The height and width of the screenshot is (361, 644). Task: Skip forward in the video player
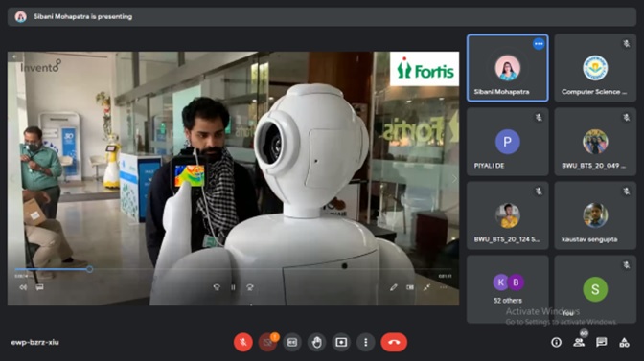pos(250,287)
